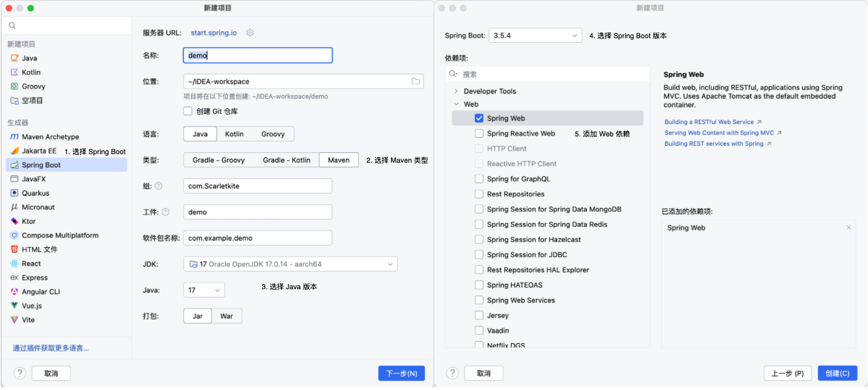Image resolution: width=868 pixels, height=390 pixels.
Task: Open start.spring.io server URL link
Action: (x=215, y=33)
